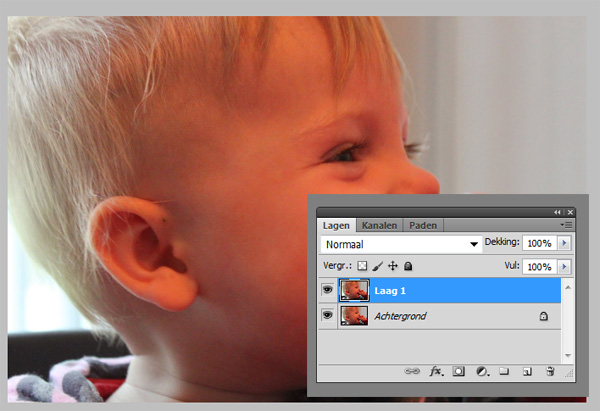Toggle lock image pixels brush icon
Screen dimensions: 600x411
tap(377, 266)
